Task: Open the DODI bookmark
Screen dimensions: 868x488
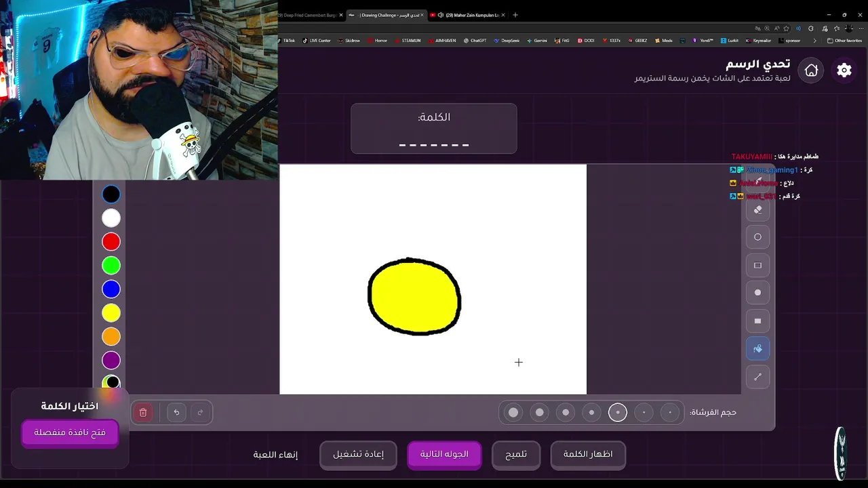Action: coord(586,41)
